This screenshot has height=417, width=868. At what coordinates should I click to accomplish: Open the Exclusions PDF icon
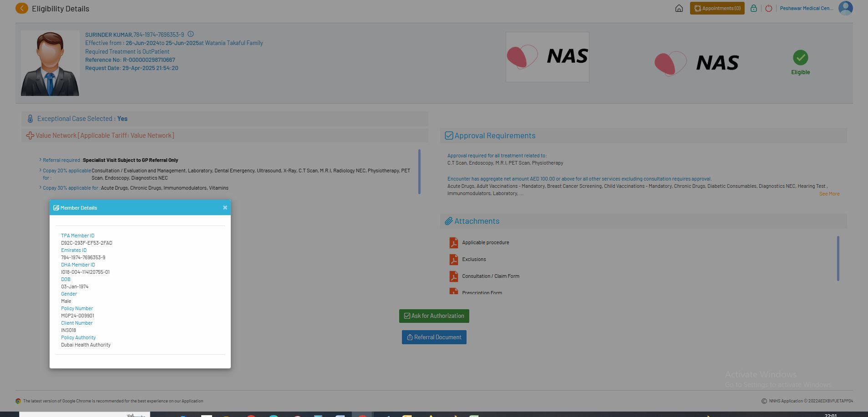click(454, 260)
